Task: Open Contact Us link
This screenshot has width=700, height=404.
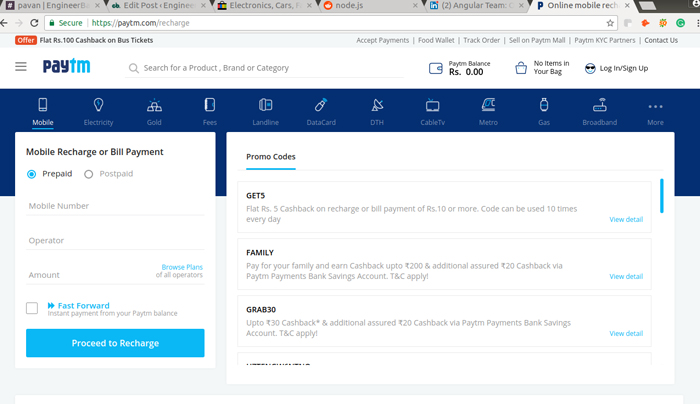Action: coord(661,40)
